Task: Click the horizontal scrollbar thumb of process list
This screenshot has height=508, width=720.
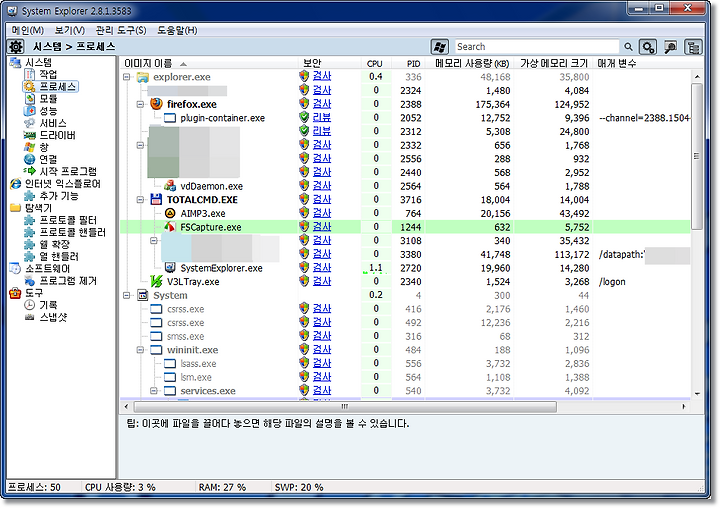Action: pyautogui.click(x=345, y=406)
